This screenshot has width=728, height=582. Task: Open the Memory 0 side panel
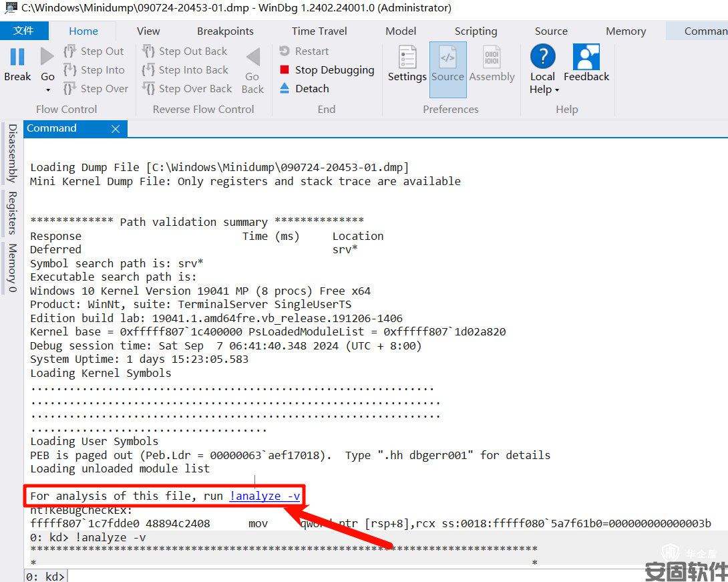tap(12, 268)
